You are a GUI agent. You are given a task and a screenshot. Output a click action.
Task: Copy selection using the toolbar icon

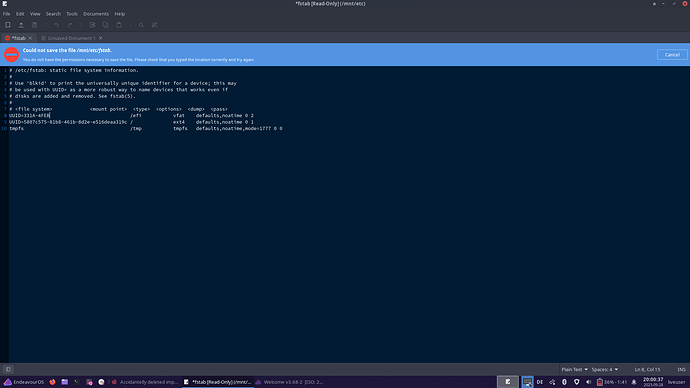pyautogui.click(x=106, y=25)
